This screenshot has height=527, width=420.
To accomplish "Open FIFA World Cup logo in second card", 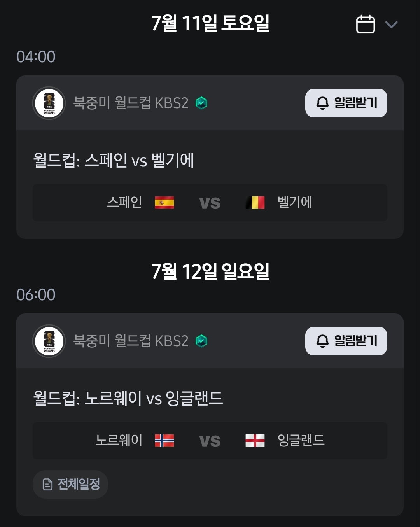I will click(x=49, y=341).
